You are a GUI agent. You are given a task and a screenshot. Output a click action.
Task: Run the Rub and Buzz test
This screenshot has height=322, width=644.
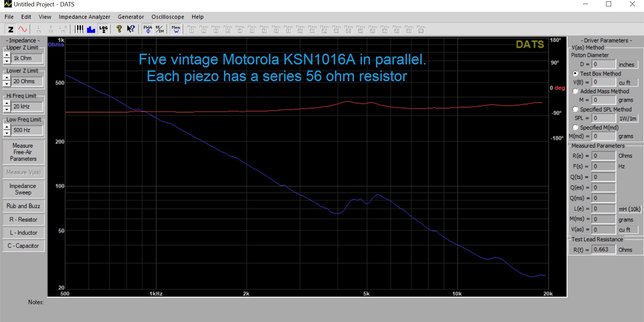pyautogui.click(x=23, y=206)
